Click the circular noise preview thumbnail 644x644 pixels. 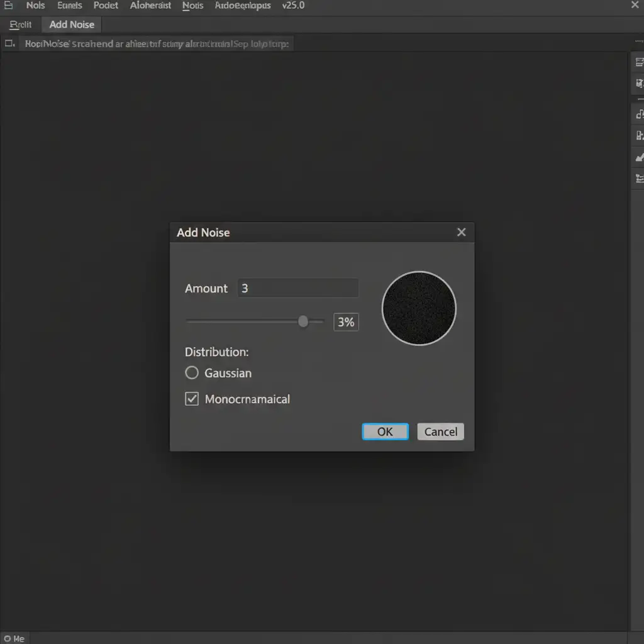[x=419, y=308]
